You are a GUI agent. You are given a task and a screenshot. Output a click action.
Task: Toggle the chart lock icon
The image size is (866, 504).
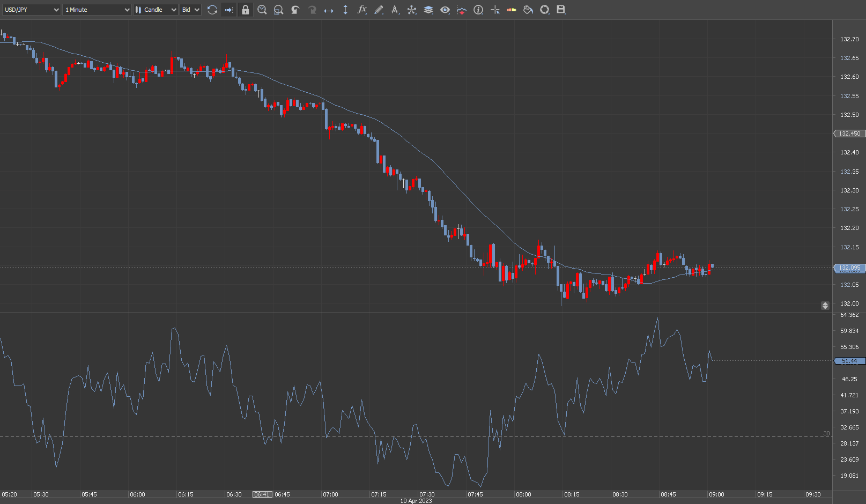246,10
